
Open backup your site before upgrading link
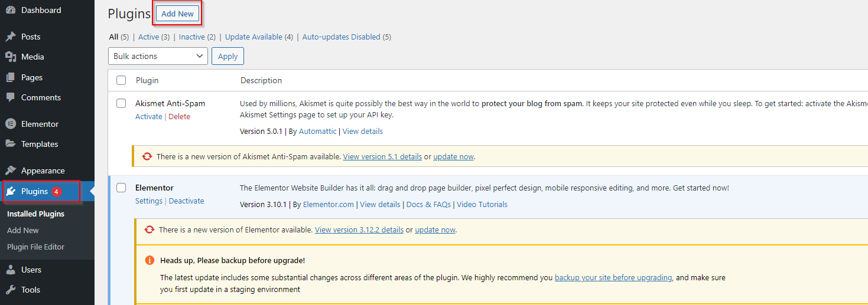tap(613, 277)
